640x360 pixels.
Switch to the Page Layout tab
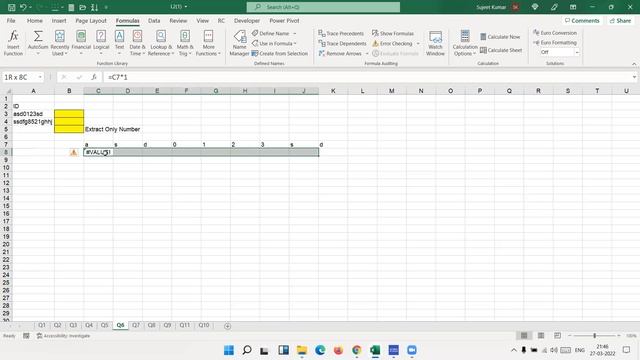pos(91,20)
